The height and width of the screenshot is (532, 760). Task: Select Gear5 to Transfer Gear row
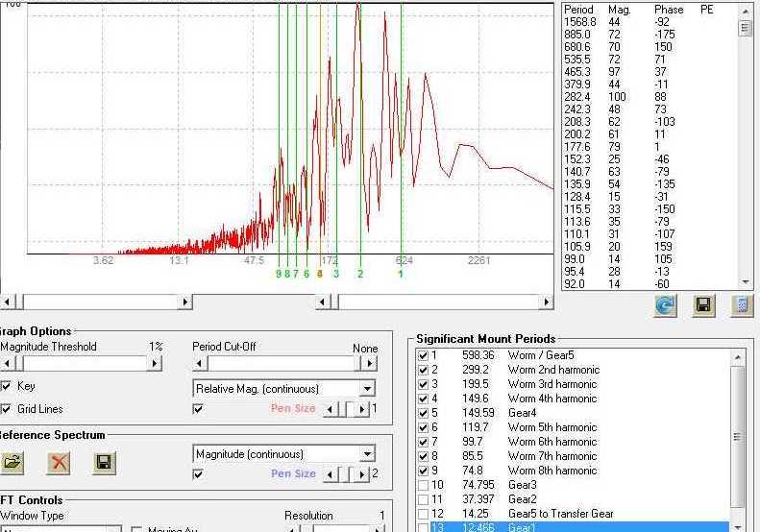(560, 514)
